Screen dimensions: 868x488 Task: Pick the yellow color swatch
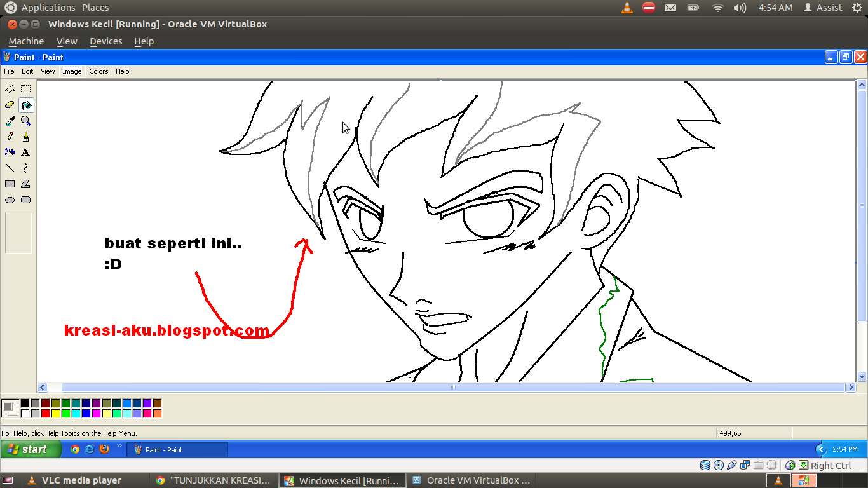tap(55, 413)
